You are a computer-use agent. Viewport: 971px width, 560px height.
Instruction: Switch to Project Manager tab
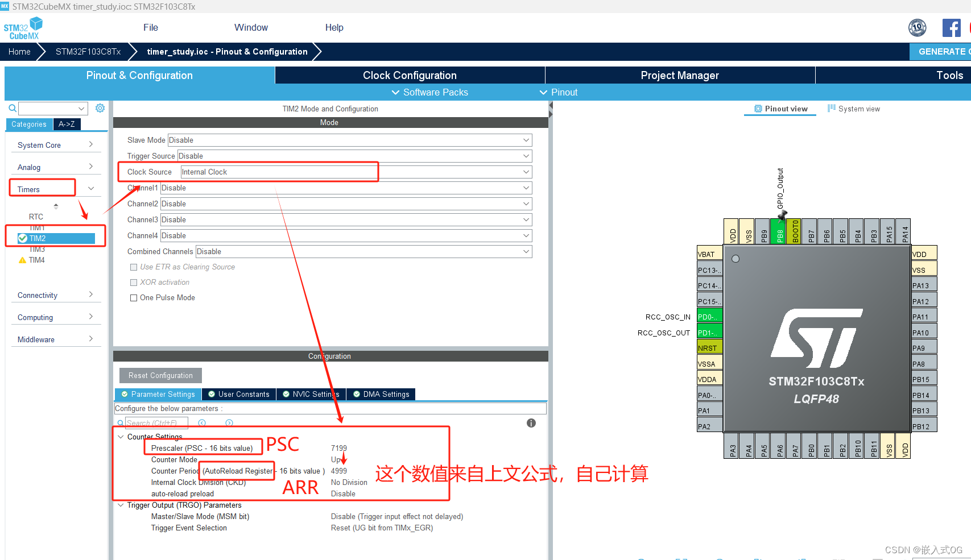(x=680, y=75)
